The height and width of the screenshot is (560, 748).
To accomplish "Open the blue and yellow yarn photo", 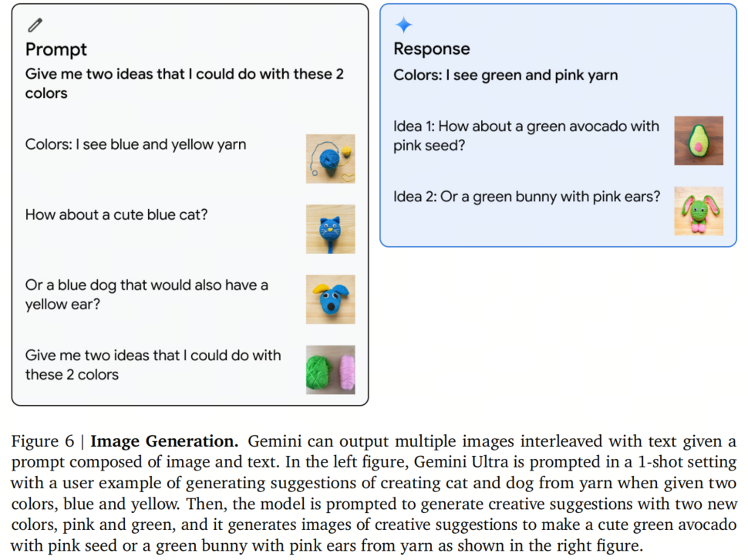I will (330, 158).
